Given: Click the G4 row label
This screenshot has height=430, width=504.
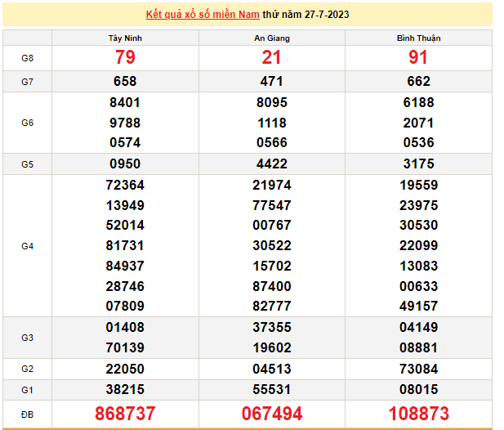Looking at the screenshot, I should [x=27, y=246].
